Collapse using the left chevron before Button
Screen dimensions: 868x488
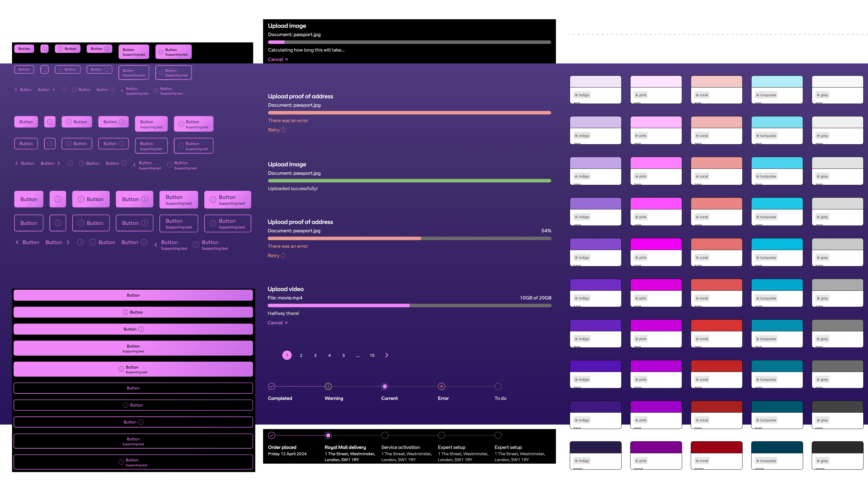[x=17, y=242]
